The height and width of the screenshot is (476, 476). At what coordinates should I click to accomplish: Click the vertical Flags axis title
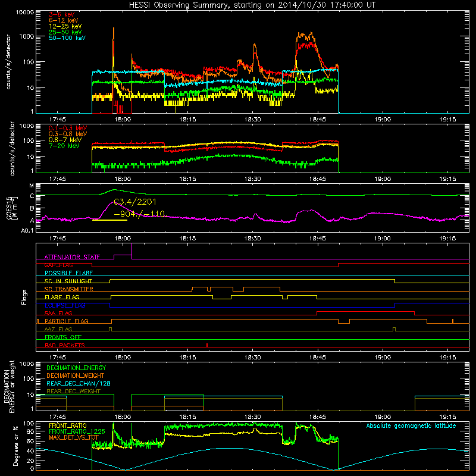point(24,297)
